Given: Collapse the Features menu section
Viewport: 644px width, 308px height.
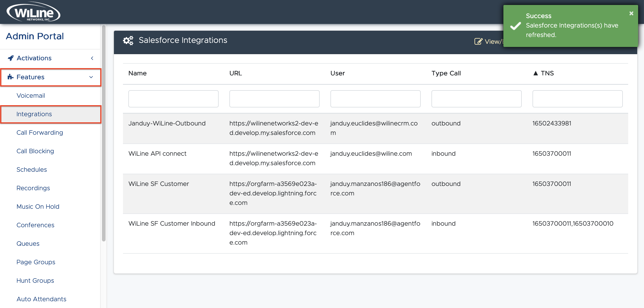Looking at the screenshot, I should tap(91, 77).
